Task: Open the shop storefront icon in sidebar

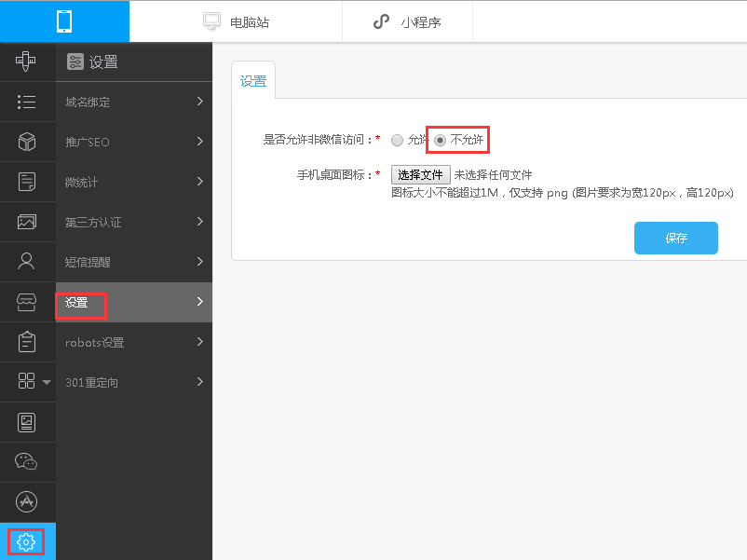Action: (26, 302)
